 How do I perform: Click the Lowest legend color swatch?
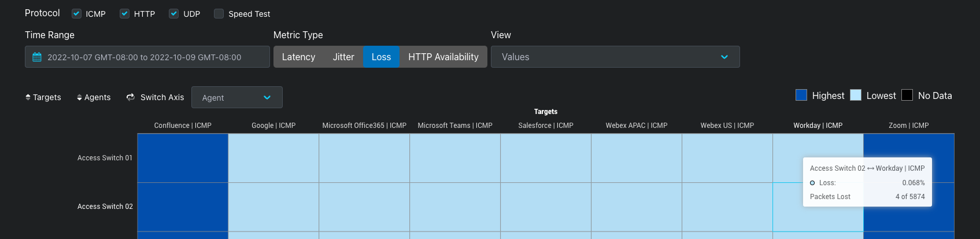point(856,95)
